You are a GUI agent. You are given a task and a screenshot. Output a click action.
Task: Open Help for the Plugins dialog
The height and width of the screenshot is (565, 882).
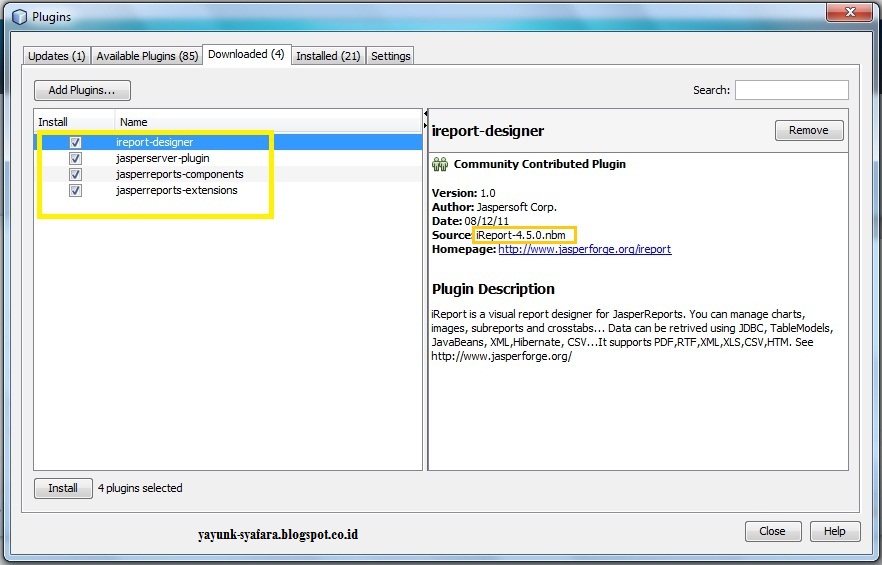[x=835, y=531]
